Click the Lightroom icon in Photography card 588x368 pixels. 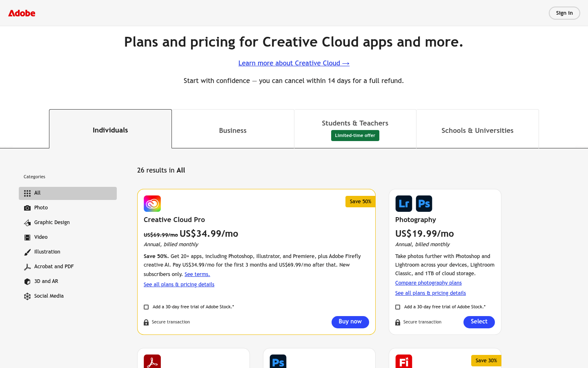404,204
